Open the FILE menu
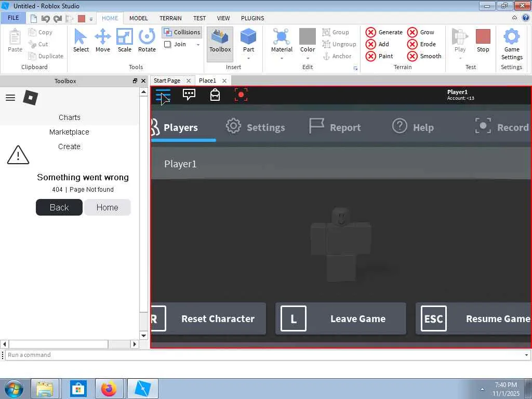Image resolution: width=532 pixels, height=399 pixels. [x=13, y=18]
